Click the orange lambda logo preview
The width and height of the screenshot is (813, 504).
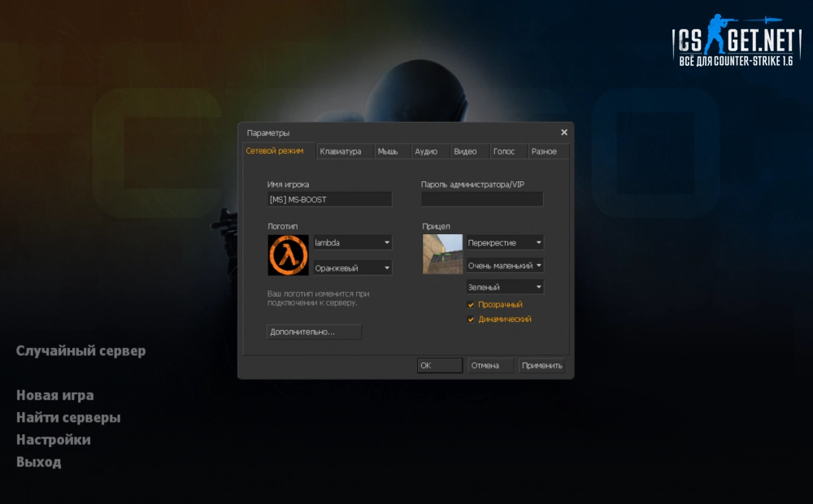click(288, 255)
